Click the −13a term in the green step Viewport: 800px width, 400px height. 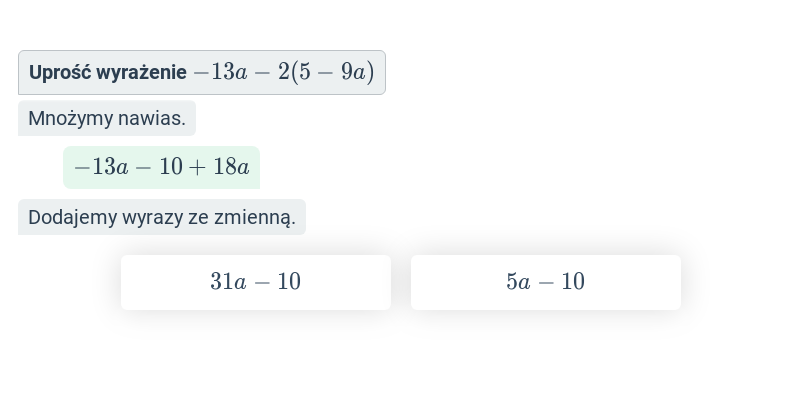101,167
